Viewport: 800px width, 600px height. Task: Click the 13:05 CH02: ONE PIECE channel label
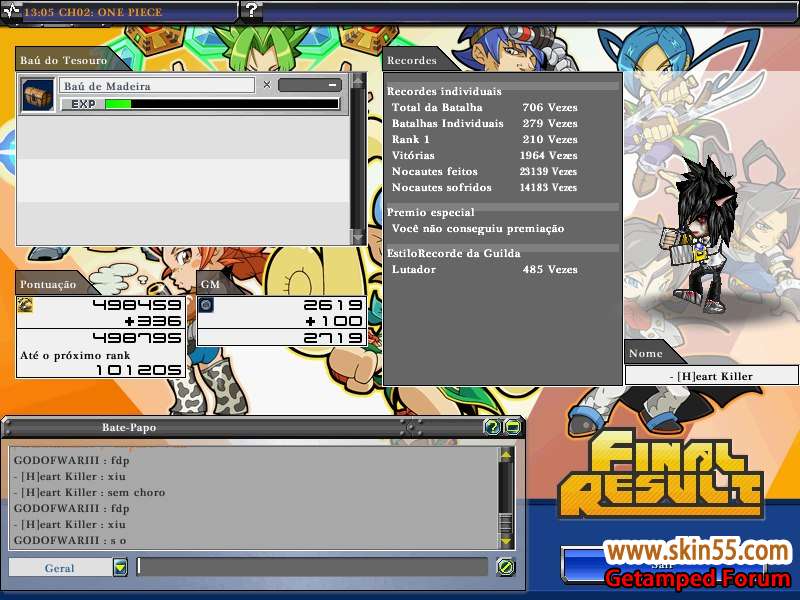pos(93,12)
